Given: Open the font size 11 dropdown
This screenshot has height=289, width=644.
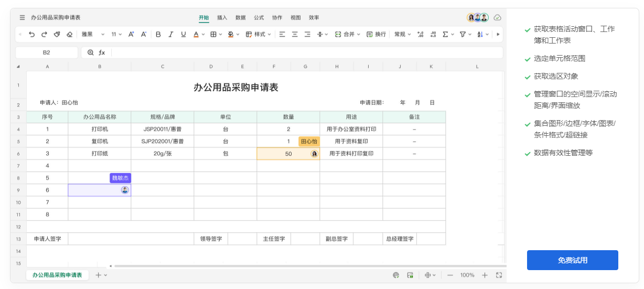Looking at the screenshot, I should 116,34.
